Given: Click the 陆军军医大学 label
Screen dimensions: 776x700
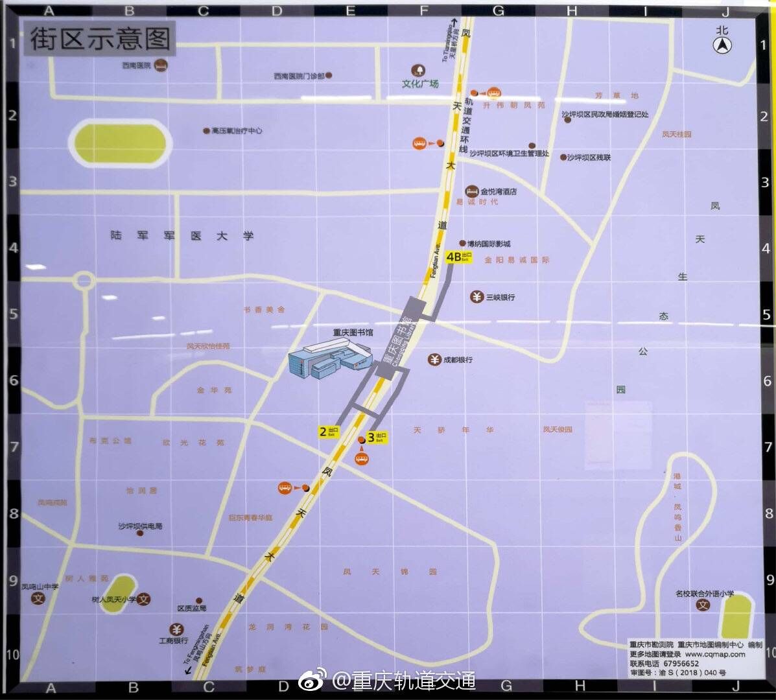Looking at the screenshot, I should click(x=182, y=235).
